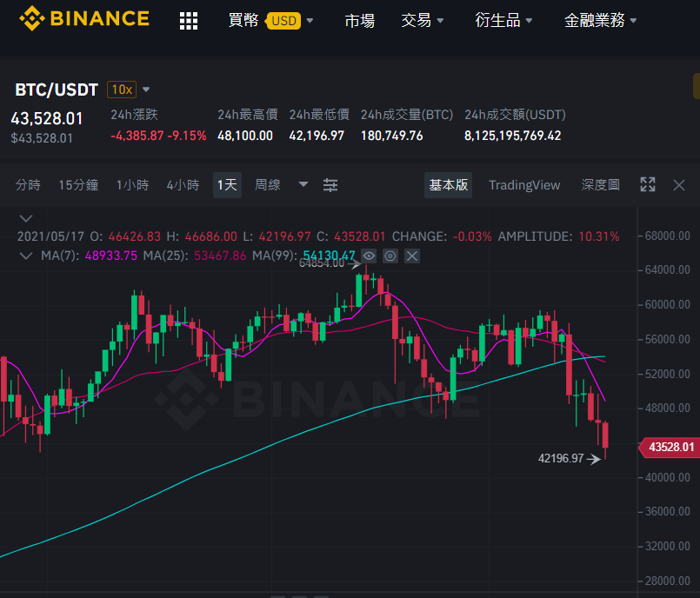The height and width of the screenshot is (598, 700).
Task: Switch chart to 15分鐘 interval
Action: [x=78, y=185]
